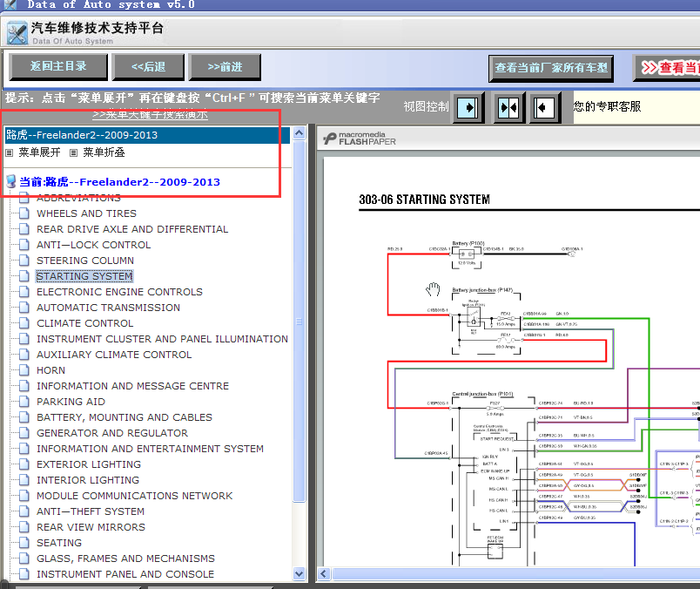
Task: Open ANTI—LOCK CONTROL entry
Action: tap(94, 245)
